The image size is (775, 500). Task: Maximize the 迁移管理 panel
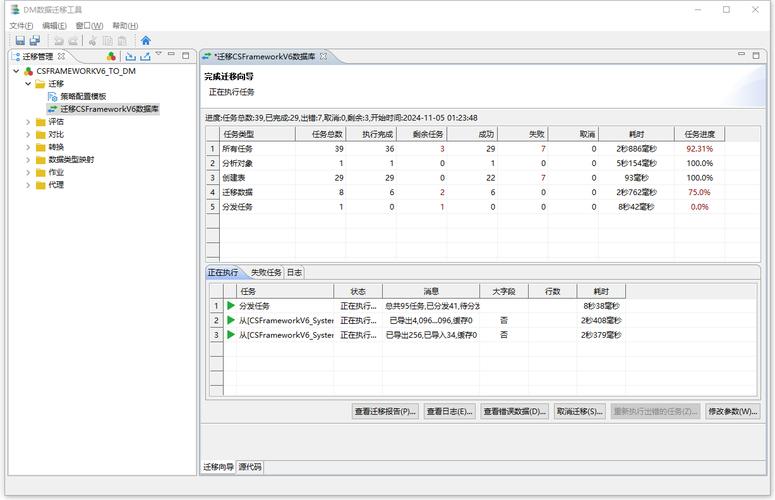[x=186, y=56]
